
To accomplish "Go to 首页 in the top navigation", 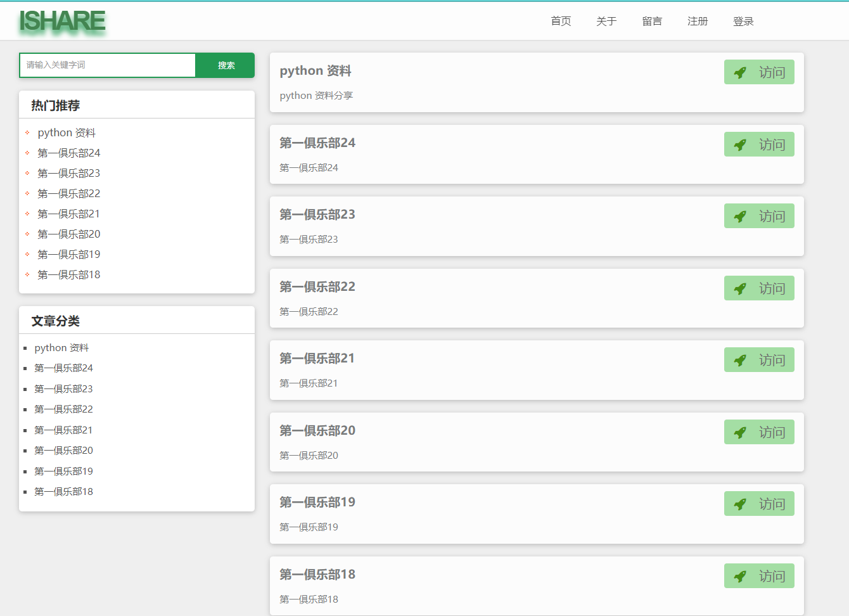I will point(561,22).
